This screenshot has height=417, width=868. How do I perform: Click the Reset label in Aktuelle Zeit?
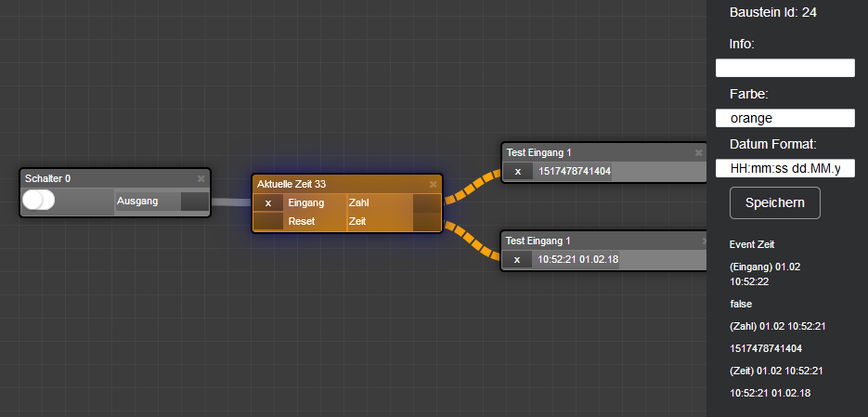point(302,222)
